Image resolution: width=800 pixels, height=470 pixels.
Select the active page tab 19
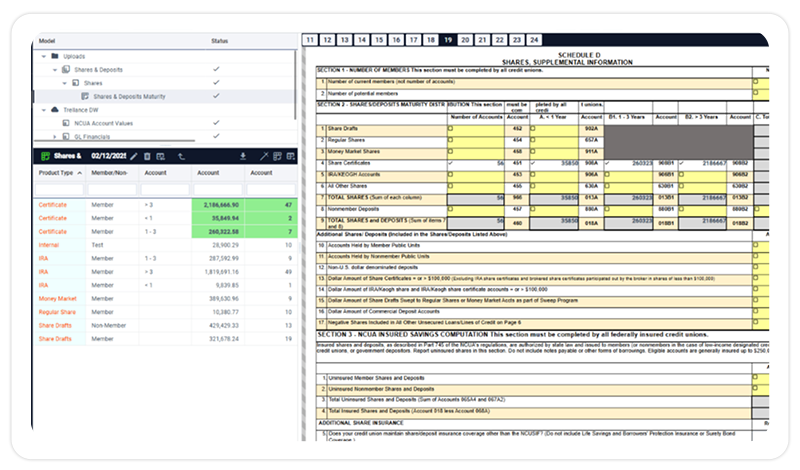click(448, 40)
